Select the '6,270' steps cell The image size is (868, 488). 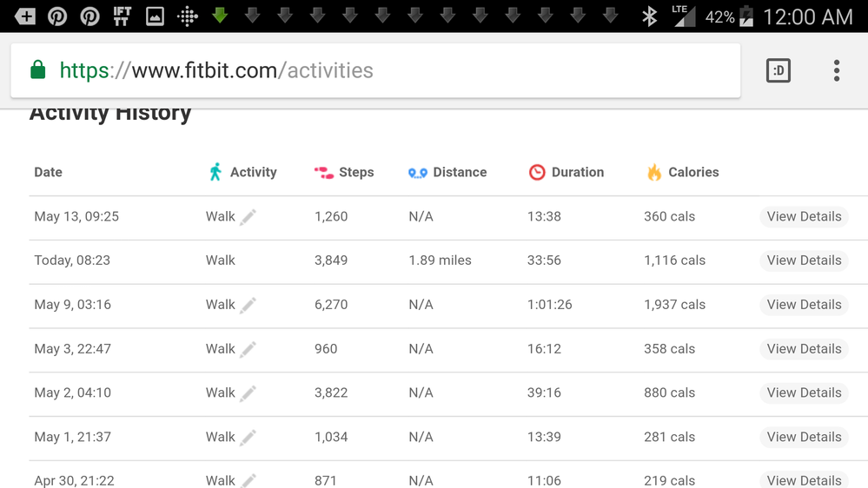(x=331, y=305)
